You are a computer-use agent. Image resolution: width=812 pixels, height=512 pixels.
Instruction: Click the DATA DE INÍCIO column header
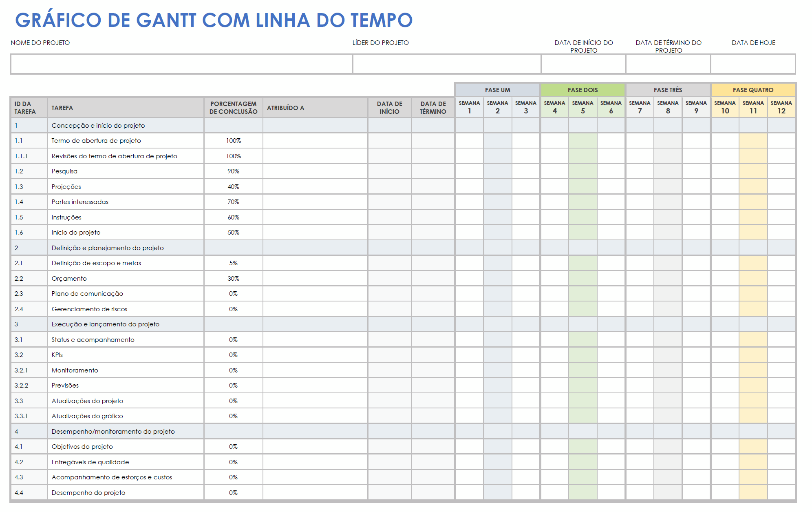point(389,108)
